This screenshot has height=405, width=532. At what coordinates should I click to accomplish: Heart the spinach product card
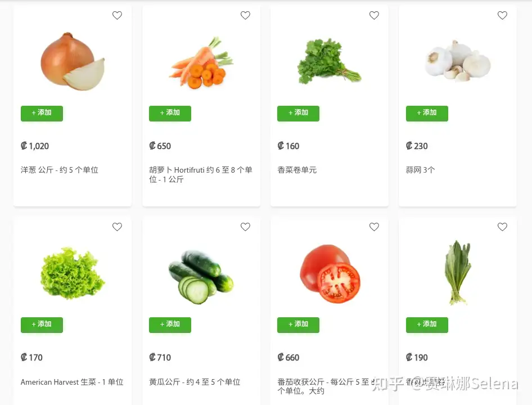(x=502, y=227)
